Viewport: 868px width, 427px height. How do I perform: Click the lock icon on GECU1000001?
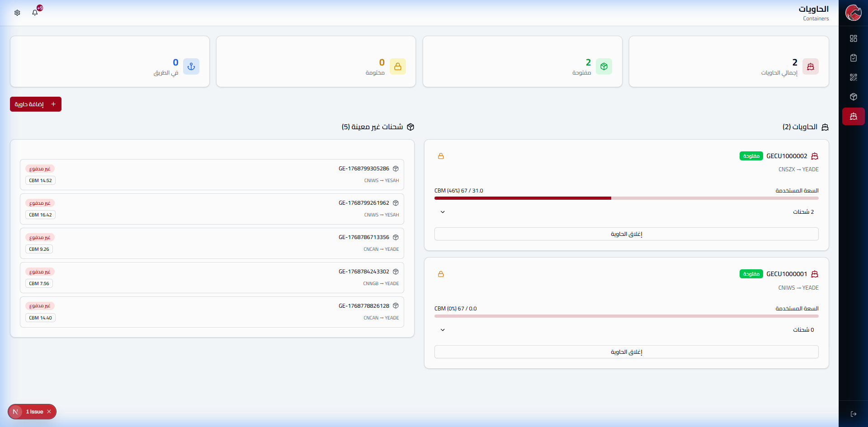[441, 274]
